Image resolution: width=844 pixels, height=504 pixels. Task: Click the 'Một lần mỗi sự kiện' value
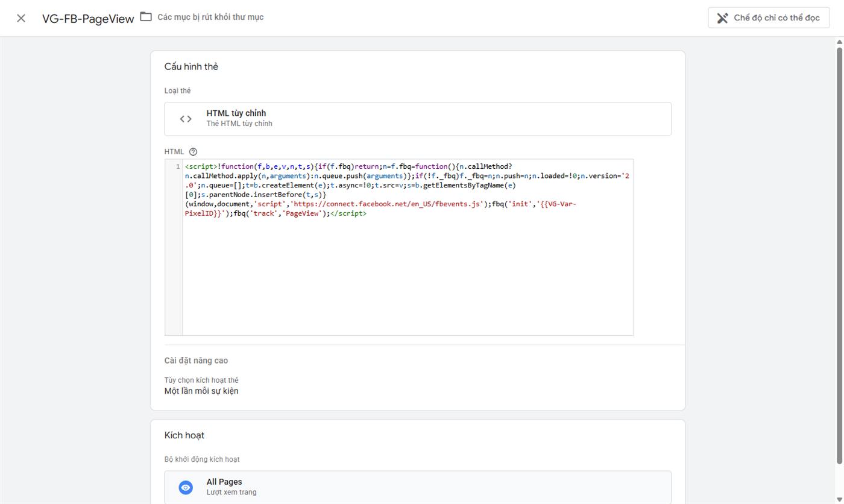201,391
